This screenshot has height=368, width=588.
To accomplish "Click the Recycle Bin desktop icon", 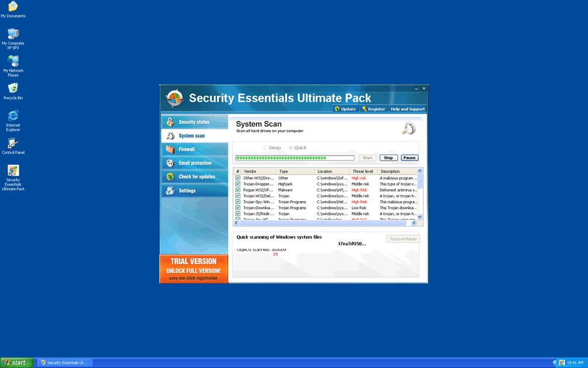I will (x=13, y=89).
